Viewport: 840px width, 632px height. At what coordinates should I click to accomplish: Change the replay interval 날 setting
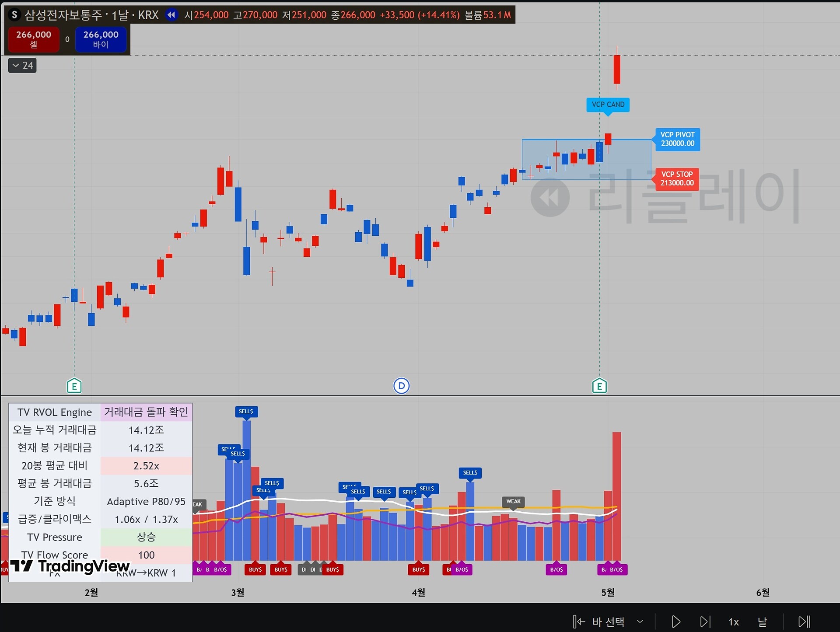coord(762,622)
